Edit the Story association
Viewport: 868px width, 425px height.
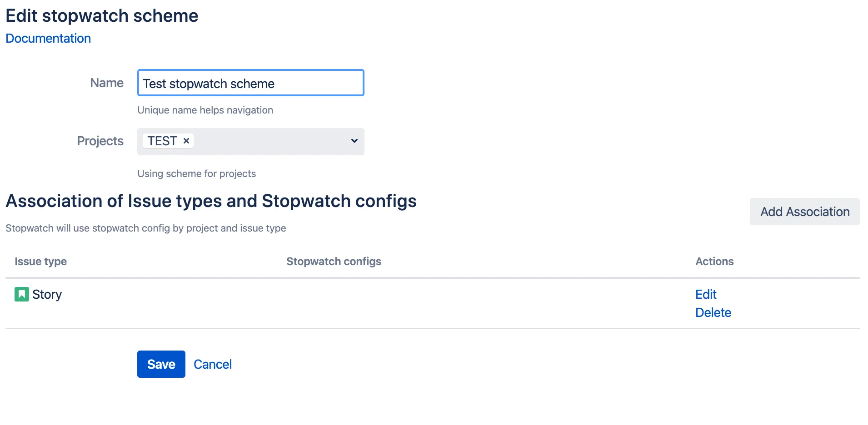coord(706,295)
